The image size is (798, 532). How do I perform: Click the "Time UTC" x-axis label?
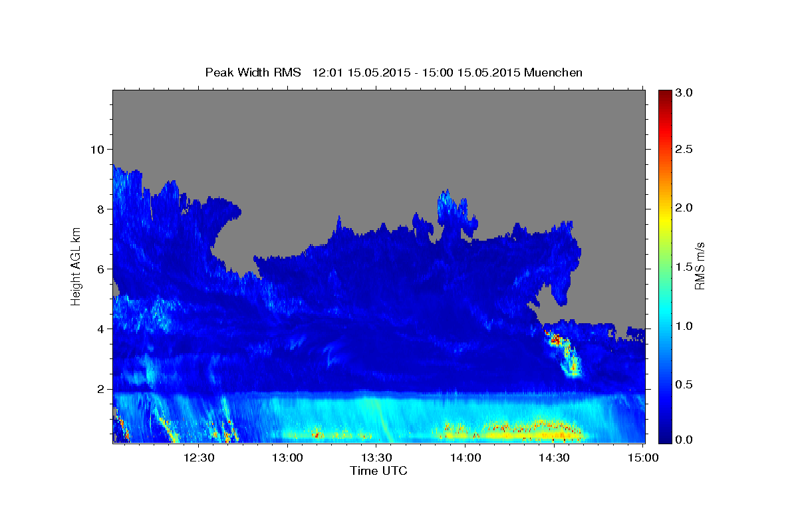[x=378, y=471]
